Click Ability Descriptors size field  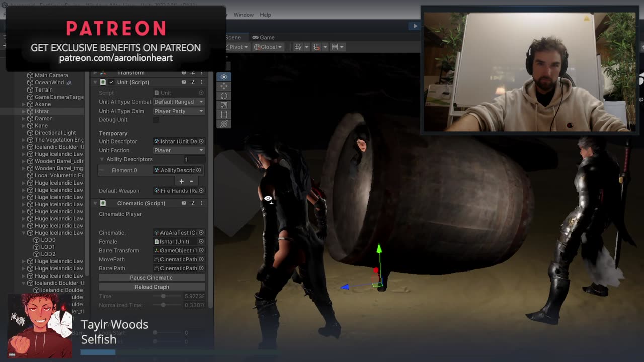point(194,159)
